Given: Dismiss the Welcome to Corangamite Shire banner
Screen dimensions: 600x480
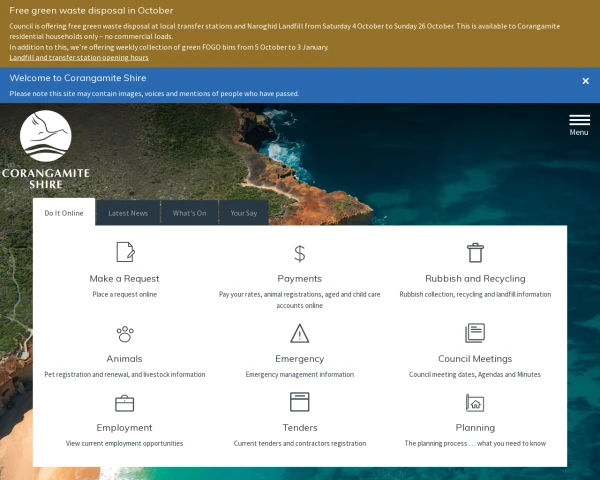Looking at the screenshot, I should pyautogui.click(x=586, y=81).
